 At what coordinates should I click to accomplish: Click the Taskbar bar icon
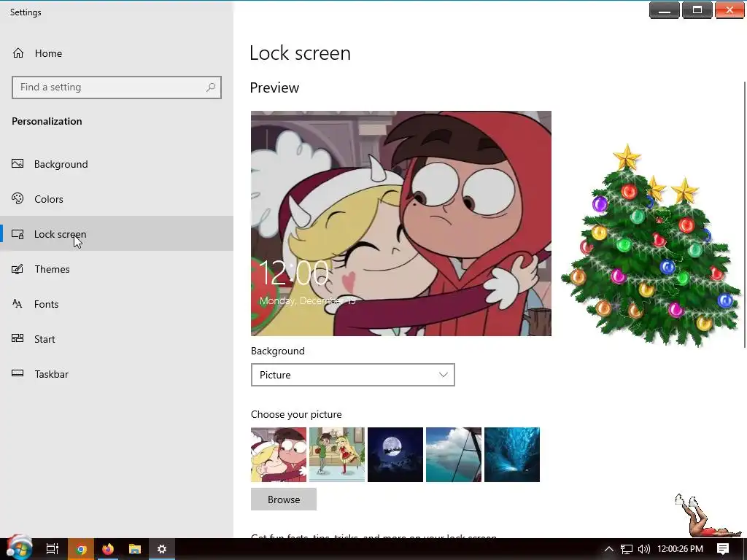(x=18, y=373)
